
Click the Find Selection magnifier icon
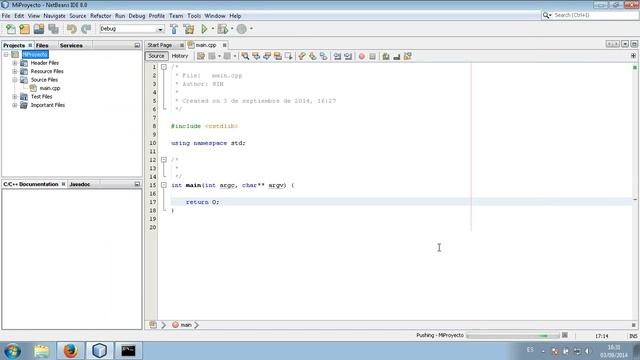[245, 56]
